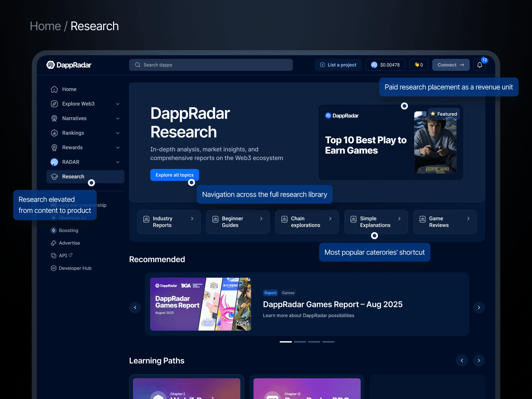Viewport: 532px width, 399px height.
Task: Click the blue RADAR token icon in sidebar
Action: pyautogui.click(x=54, y=162)
